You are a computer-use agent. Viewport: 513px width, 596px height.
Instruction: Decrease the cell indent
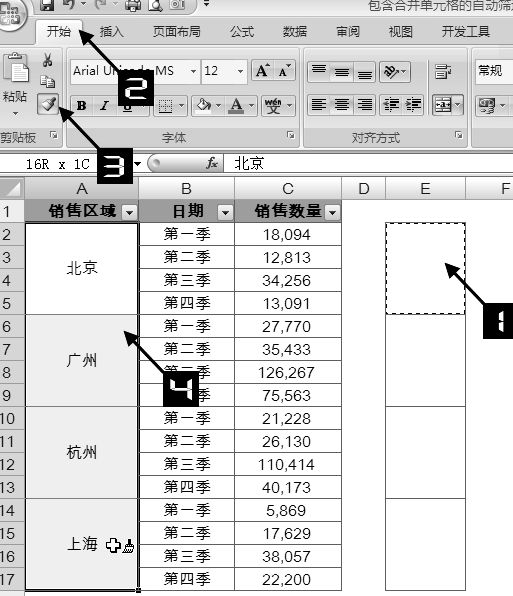click(391, 105)
